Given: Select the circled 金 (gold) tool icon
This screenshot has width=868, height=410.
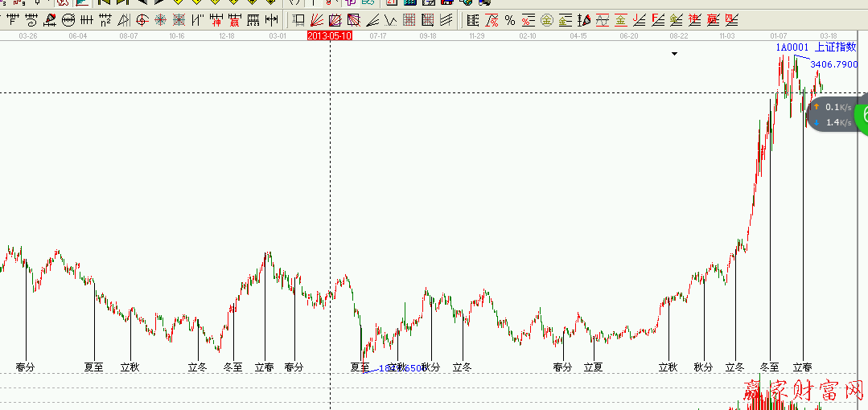Looking at the screenshot, I should pos(546,20).
